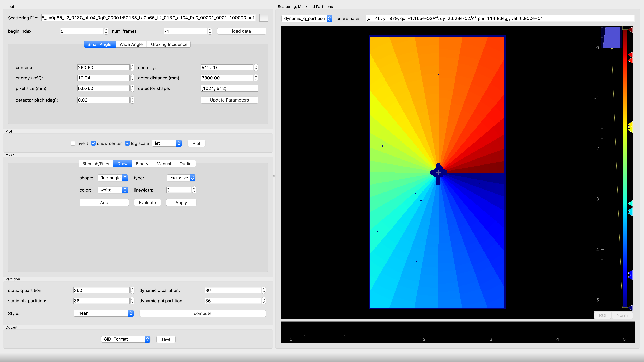Adjust the dynamic q partition stepper value
The width and height of the screenshot is (644, 362).
click(x=264, y=290)
